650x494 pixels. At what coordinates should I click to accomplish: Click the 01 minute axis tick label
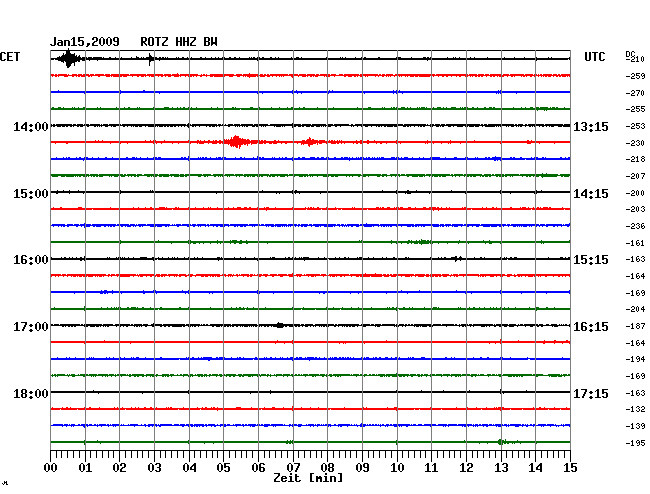click(x=85, y=467)
